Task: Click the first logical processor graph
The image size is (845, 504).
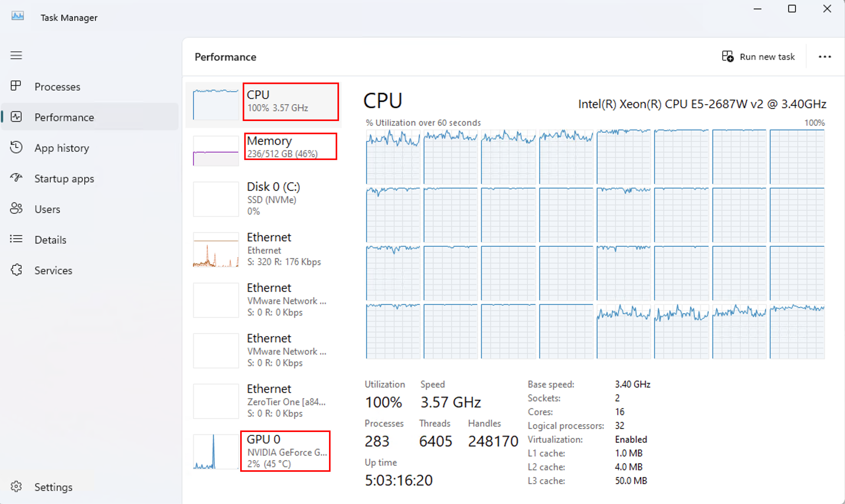Action: 393,157
